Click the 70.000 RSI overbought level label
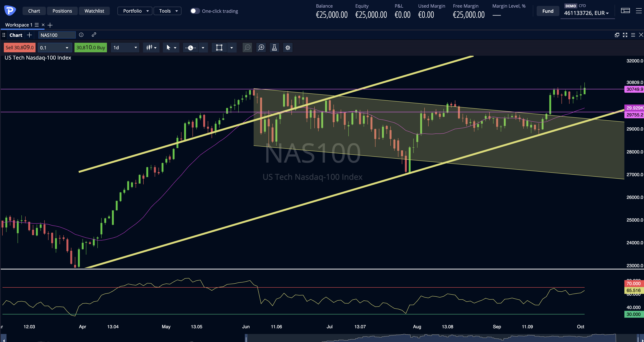 point(634,284)
